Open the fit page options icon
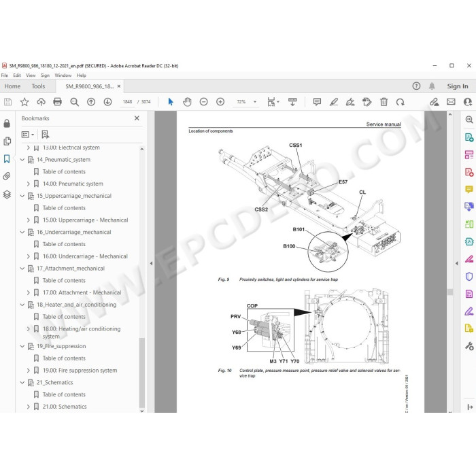The width and height of the screenshot is (476, 476). [x=273, y=102]
